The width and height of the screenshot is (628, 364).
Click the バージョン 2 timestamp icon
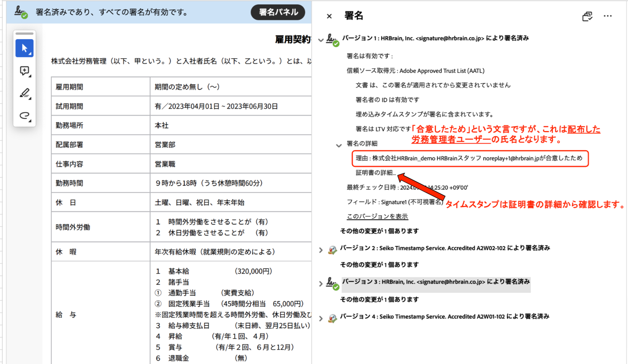coord(332,250)
